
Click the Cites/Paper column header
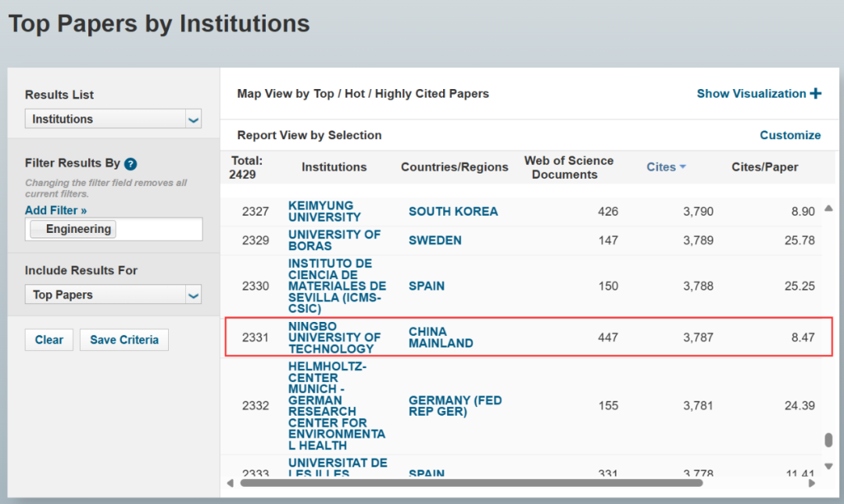click(x=765, y=167)
